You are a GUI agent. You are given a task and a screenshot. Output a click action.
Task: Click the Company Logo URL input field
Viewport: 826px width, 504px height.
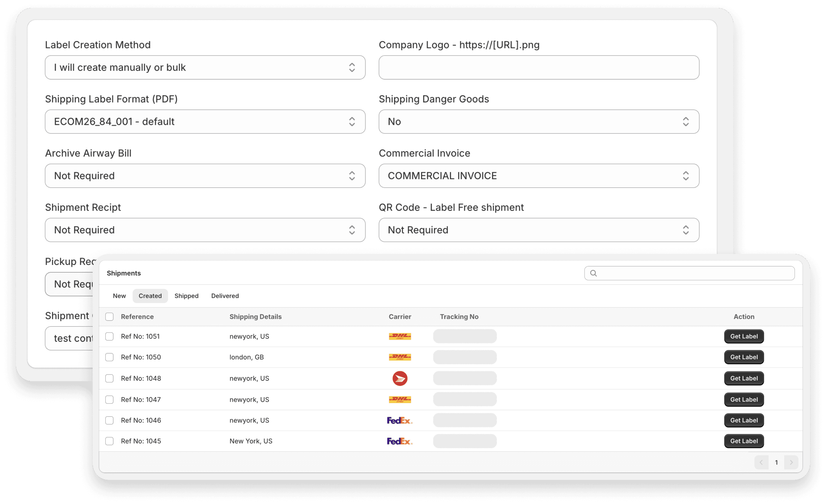coord(539,67)
